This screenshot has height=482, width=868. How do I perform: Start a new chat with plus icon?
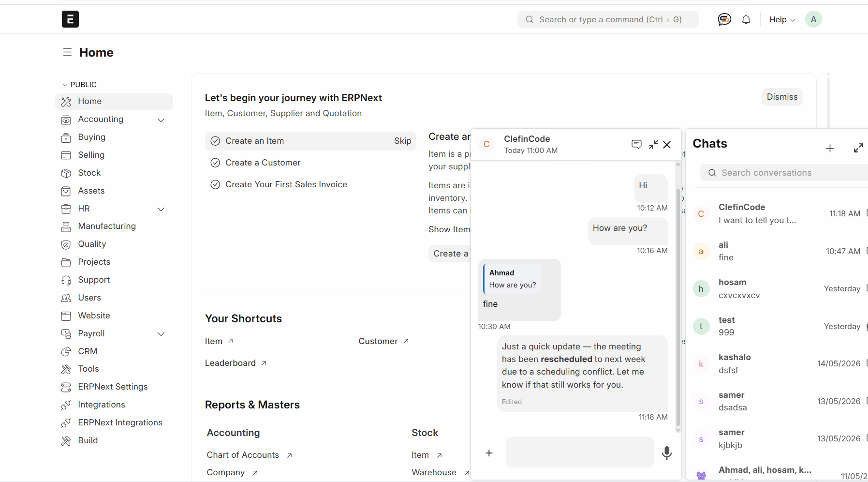click(830, 148)
